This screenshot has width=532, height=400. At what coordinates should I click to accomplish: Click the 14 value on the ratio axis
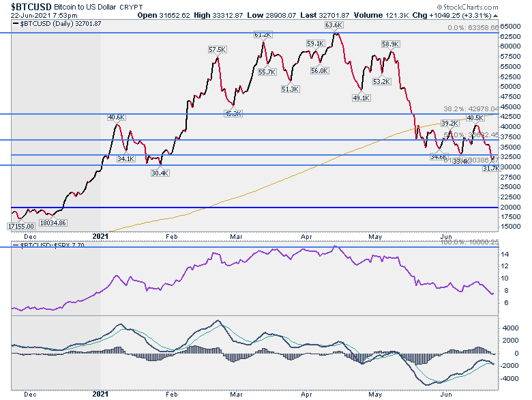[x=505, y=255]
